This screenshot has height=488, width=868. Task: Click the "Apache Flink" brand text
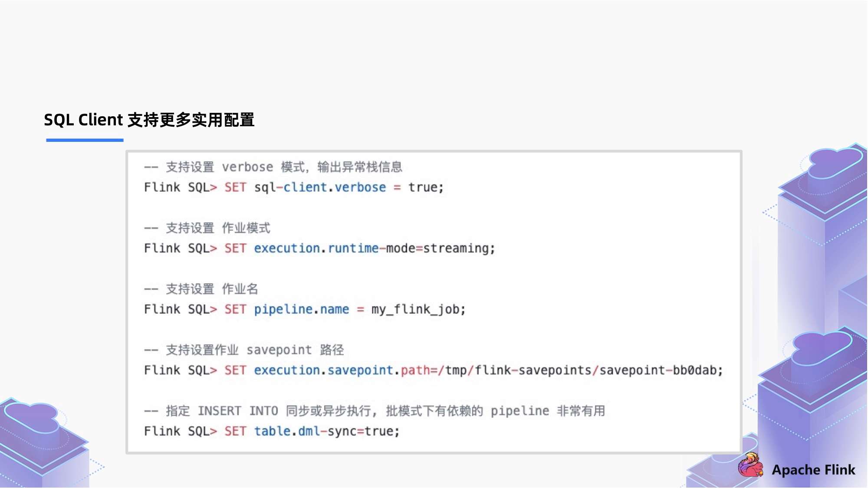click(x=813, y=470)
